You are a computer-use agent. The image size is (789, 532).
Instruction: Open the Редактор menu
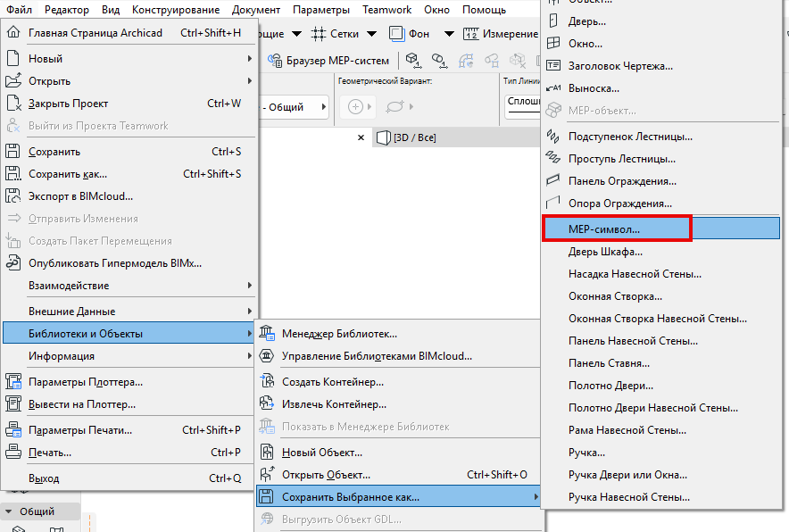66,10
